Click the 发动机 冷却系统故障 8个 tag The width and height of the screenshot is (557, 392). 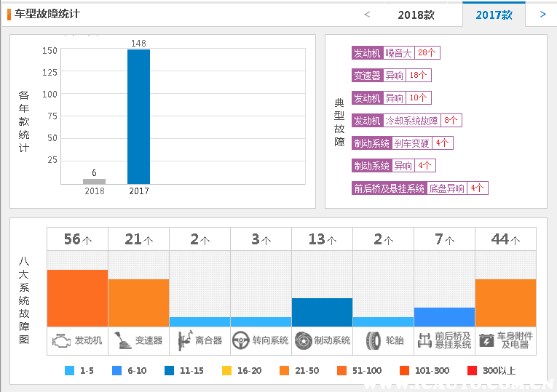coord(406,121)
